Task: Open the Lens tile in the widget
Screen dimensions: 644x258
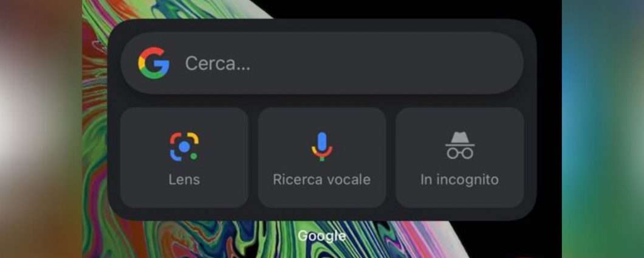Action: [x=184, y=158]
